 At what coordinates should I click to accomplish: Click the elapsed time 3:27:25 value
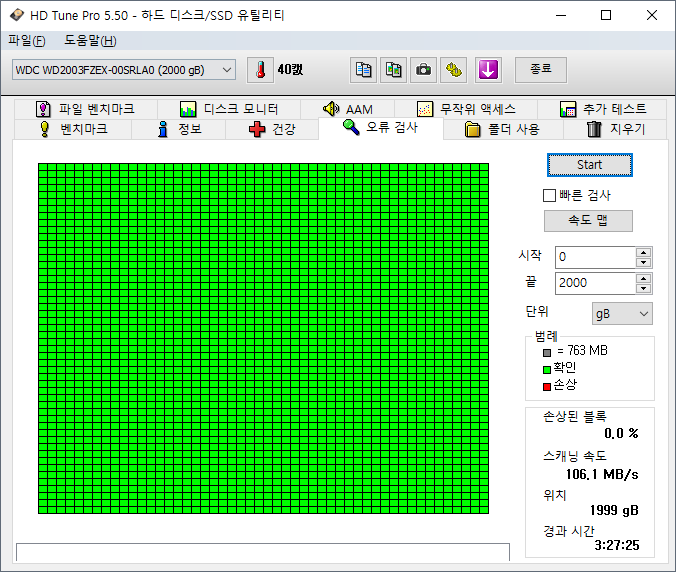(x=617, y=545)
